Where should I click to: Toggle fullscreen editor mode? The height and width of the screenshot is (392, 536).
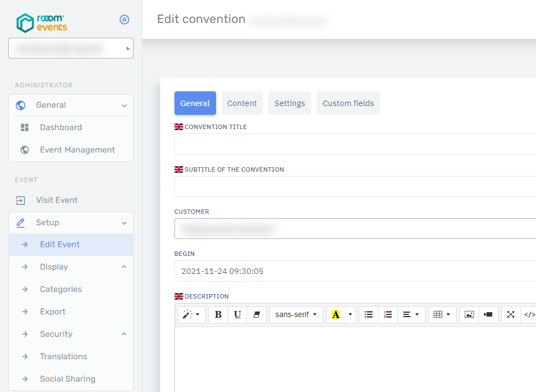coord(511,314)
